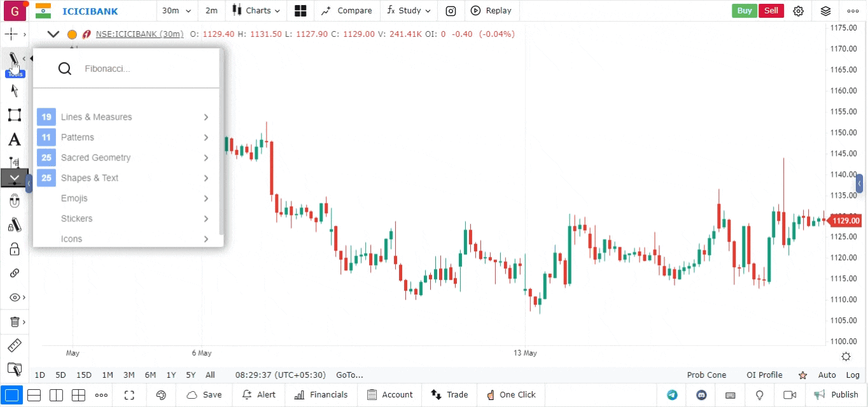
Task: Open the ruler measure tool
Action: click(x=14, y=345)
